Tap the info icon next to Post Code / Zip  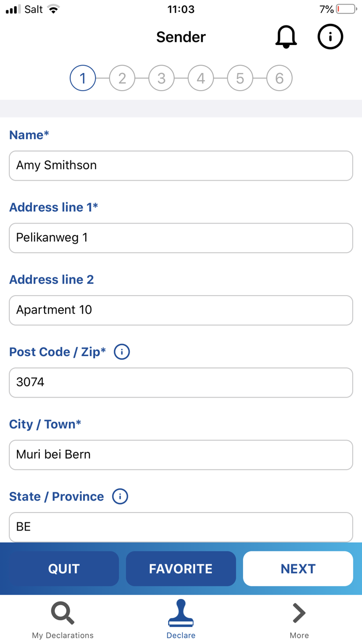coord(122,352)
